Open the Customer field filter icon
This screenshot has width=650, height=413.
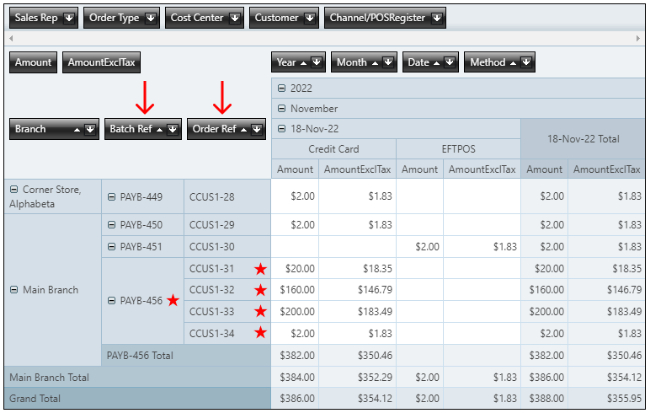310,17
